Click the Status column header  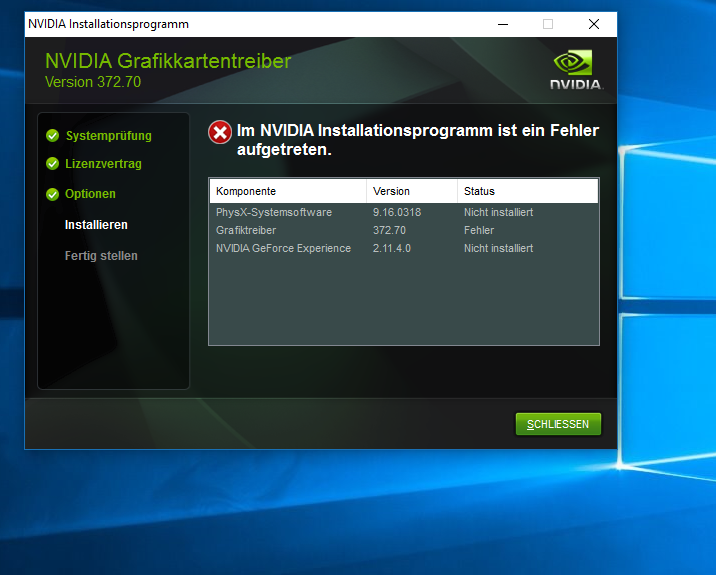528,191
